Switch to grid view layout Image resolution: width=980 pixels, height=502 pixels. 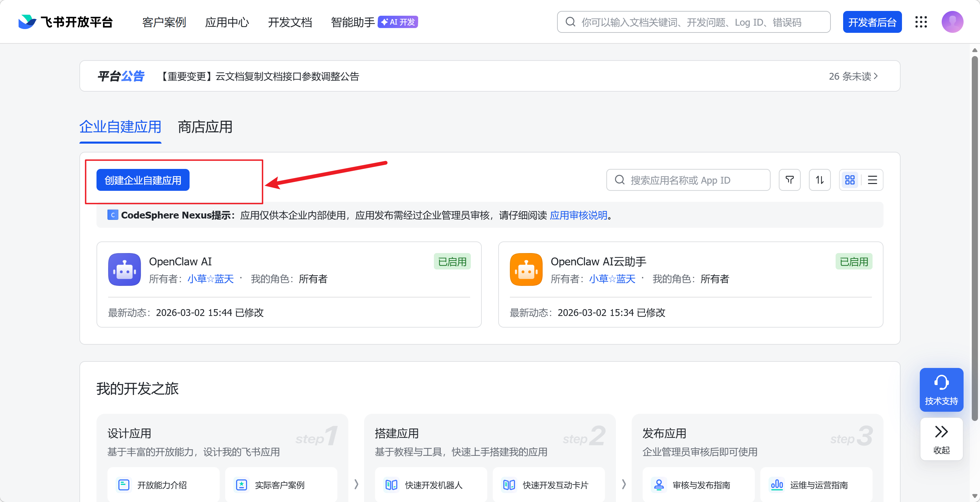(x=850, y=180)
